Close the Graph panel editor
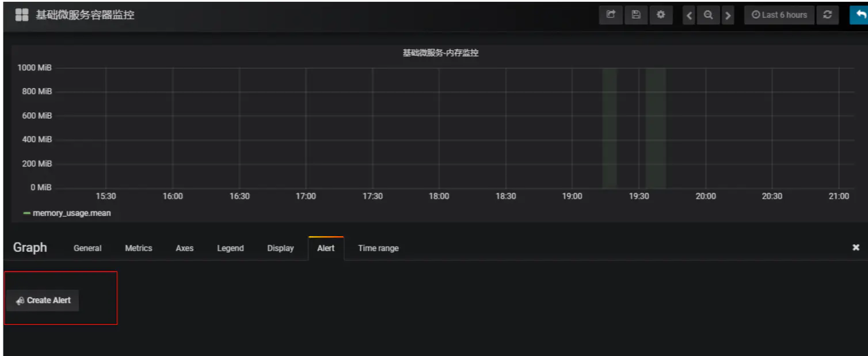The height and width of the screenshot is (356, 868). [x=855, y=247]
